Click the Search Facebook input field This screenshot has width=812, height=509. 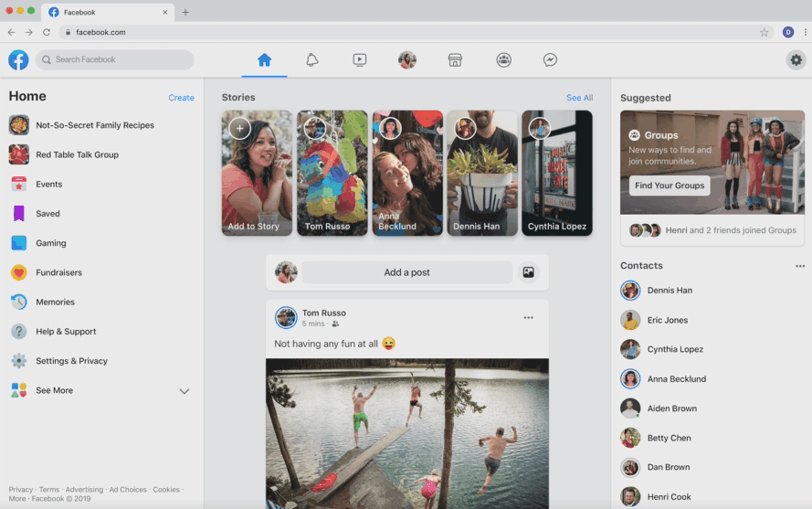119,60
